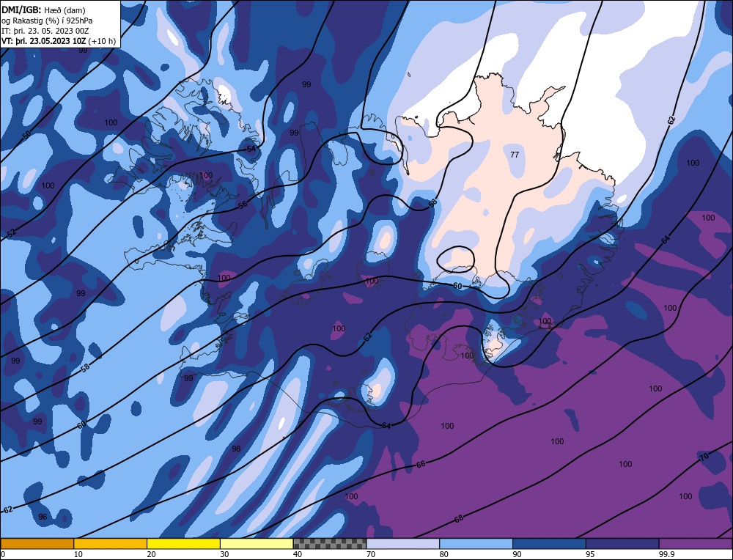733x560 pixels.
Task: Click the contour label '56'
Action: pyautogui.click(x=243, y=205)
